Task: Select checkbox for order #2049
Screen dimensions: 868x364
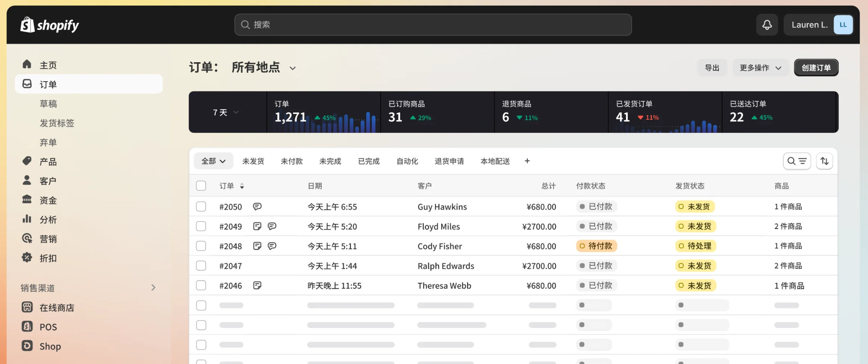Action: point(201,226)
